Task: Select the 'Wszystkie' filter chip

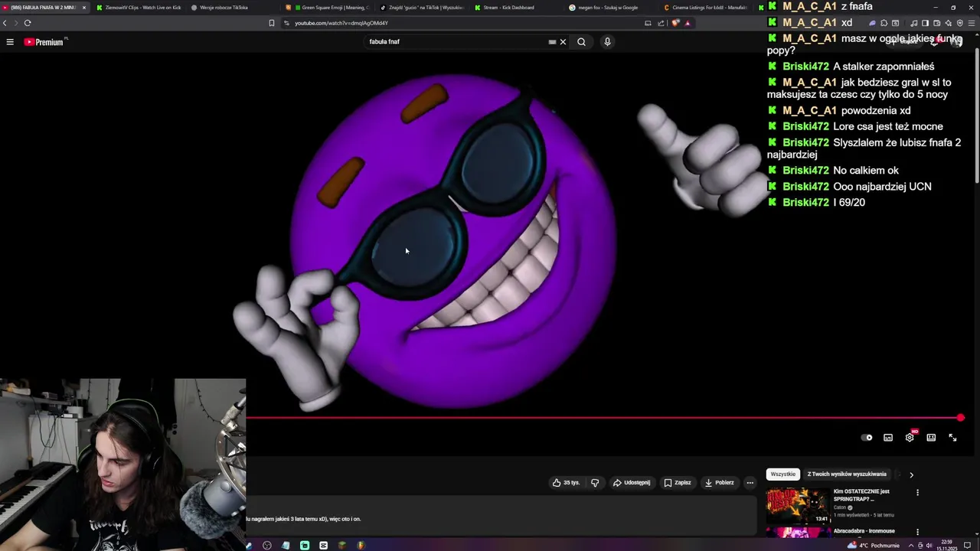Action: [x=783, y=474]
